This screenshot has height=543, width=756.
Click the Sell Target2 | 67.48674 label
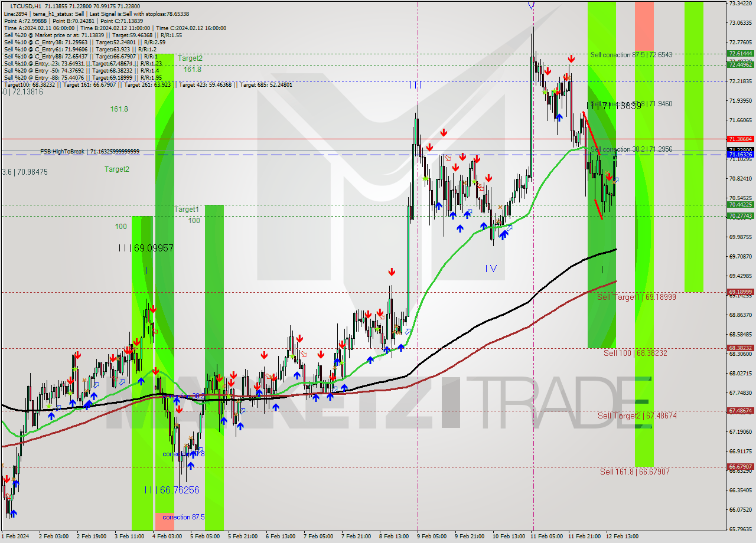click(637, 416)
